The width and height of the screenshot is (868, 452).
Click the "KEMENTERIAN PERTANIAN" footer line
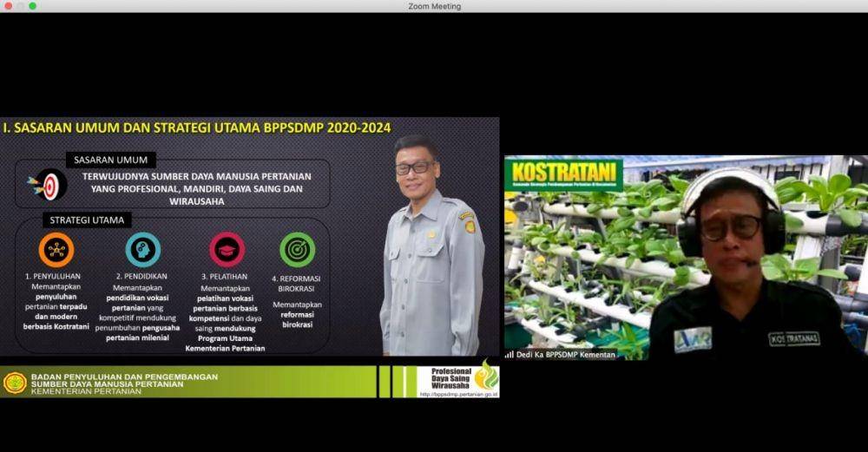(x=86, y=391)
